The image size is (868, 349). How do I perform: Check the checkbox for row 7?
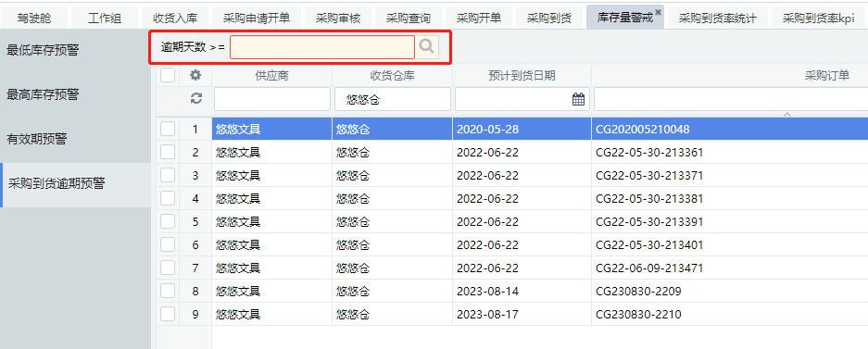[168, 268]
